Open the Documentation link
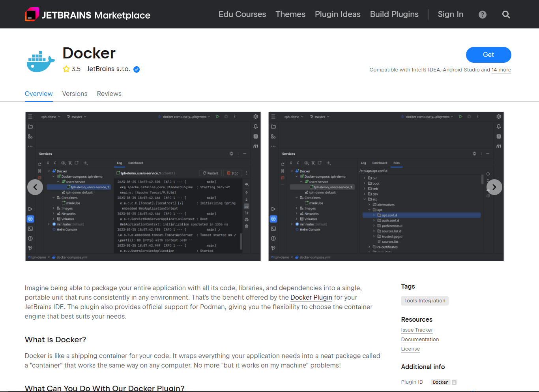This screenshot has height=392, width=539. tap(420, 339)
